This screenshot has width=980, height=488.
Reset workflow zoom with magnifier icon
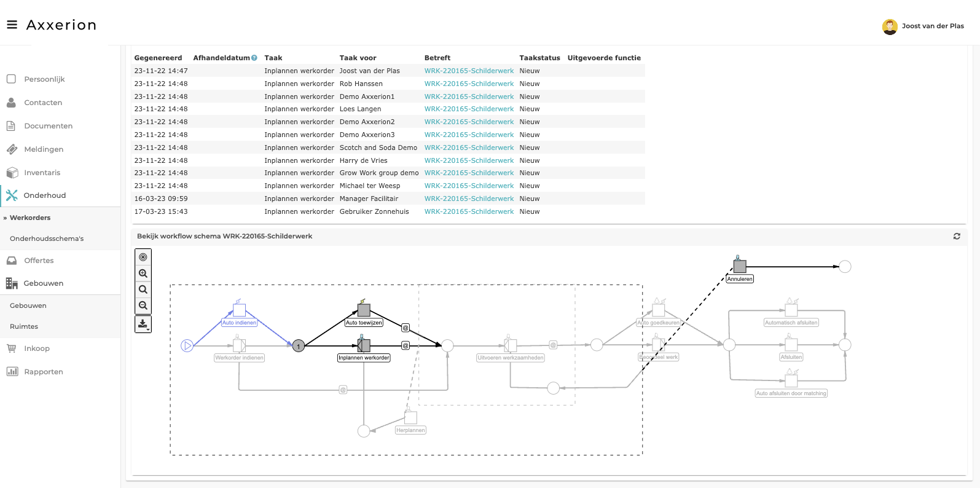coord(143,289)
